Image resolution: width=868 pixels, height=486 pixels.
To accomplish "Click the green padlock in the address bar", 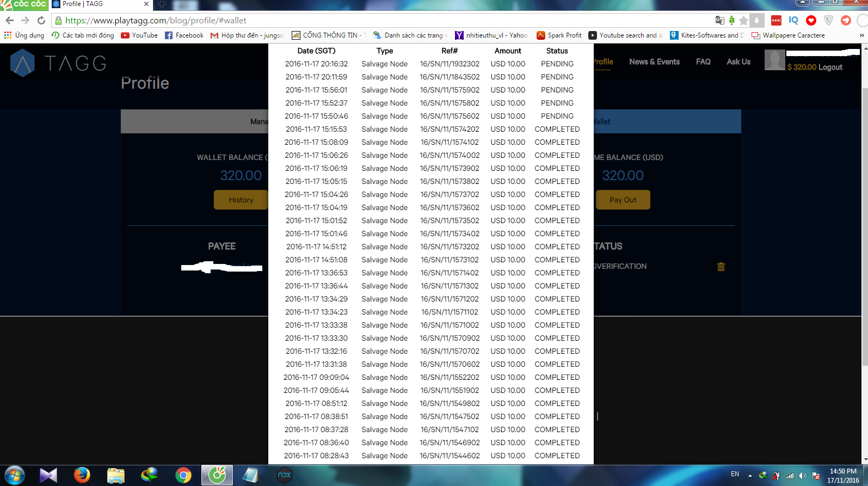I will [x=58, y=20].
